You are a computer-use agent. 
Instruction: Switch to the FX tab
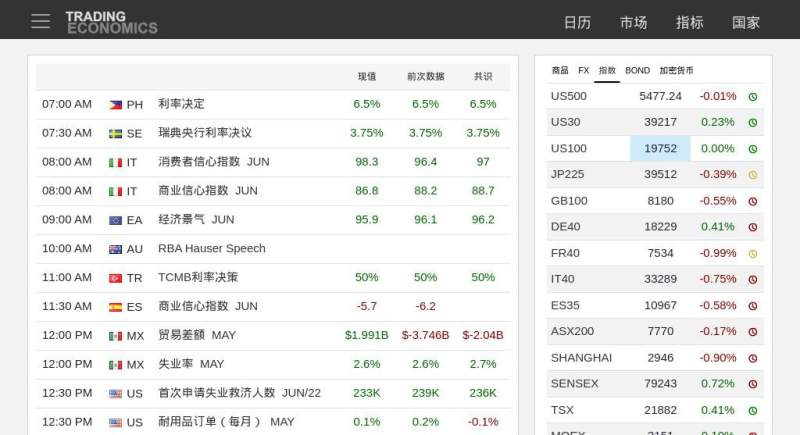pos(584,70)
